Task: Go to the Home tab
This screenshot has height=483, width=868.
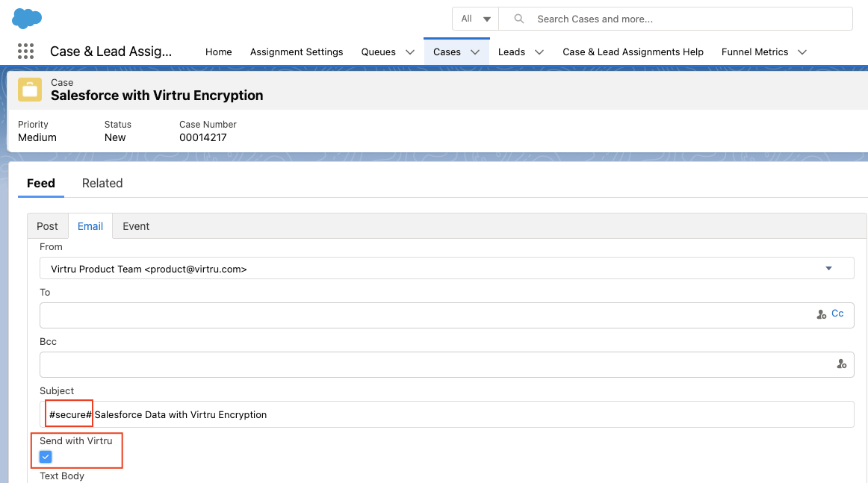Action: pyautogui.click(x=219, y=52)
